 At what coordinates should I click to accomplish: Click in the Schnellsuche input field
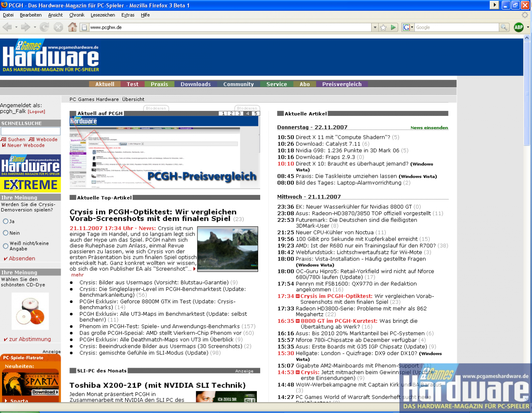[30, 131]
